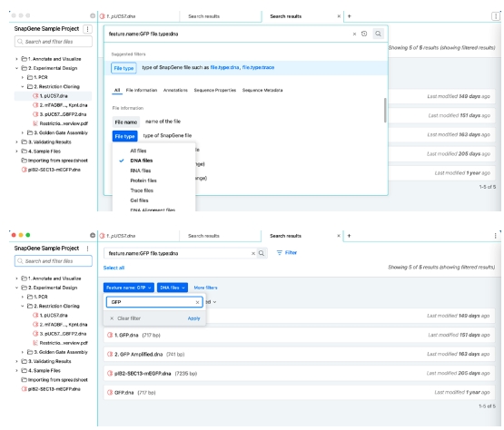Click the file.type:trace example link

click(258, 67)
